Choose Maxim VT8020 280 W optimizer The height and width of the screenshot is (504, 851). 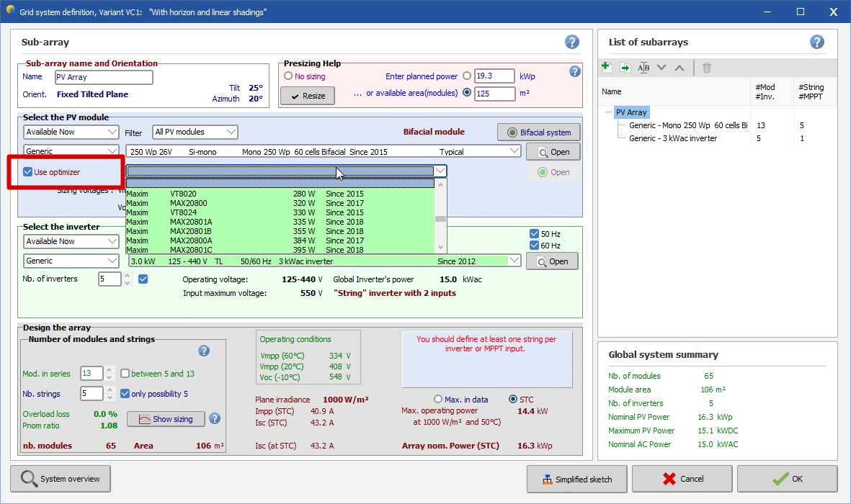(280, 194)
